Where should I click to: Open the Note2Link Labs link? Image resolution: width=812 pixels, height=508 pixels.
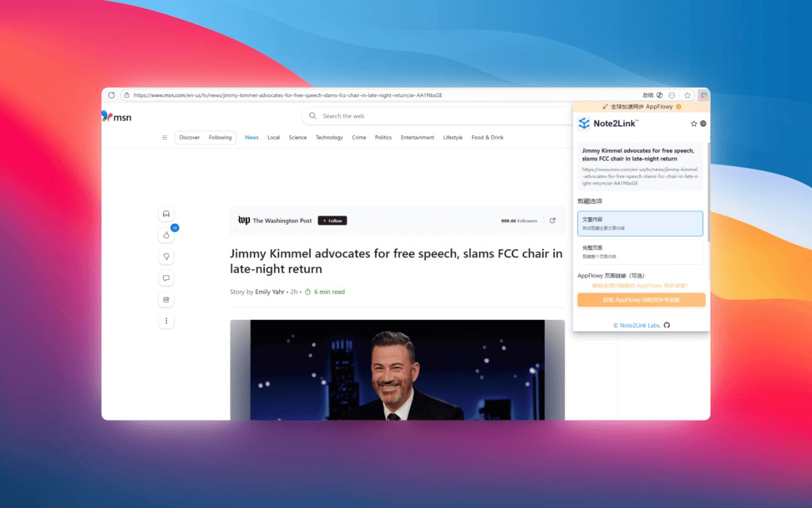(640, 325)
